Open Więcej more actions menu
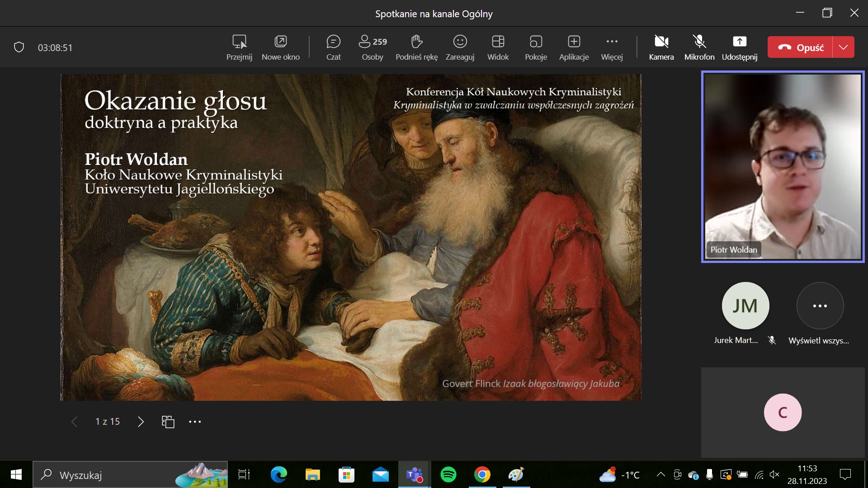 (x=612, y=47)
